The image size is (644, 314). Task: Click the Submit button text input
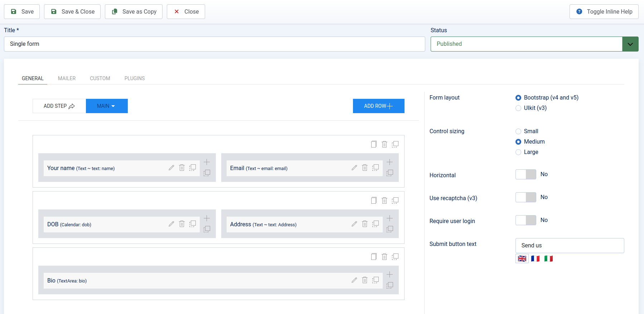coord(570,246)
